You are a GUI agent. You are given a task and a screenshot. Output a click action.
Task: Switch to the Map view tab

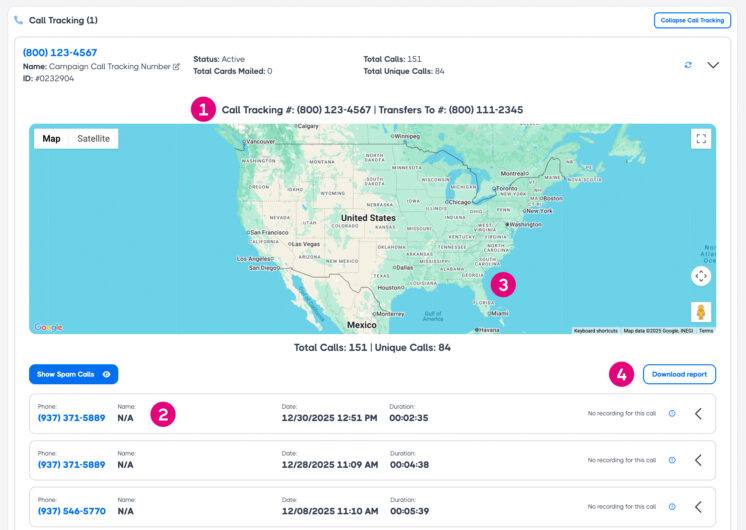[x=51, y=138]
